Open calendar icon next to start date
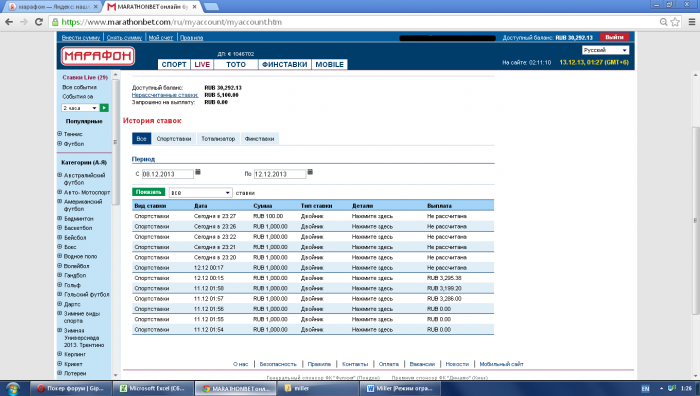The height and width of the screenshot is (396, 700). click(x=198, y=172)
